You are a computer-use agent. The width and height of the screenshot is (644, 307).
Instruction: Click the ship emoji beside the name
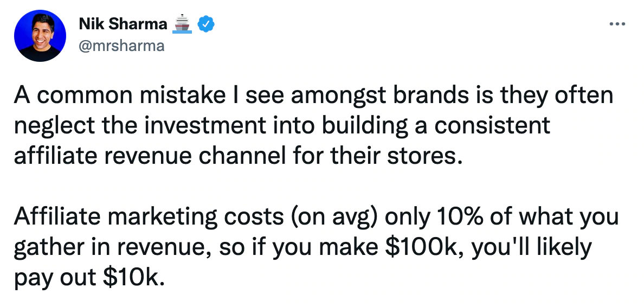182,24
